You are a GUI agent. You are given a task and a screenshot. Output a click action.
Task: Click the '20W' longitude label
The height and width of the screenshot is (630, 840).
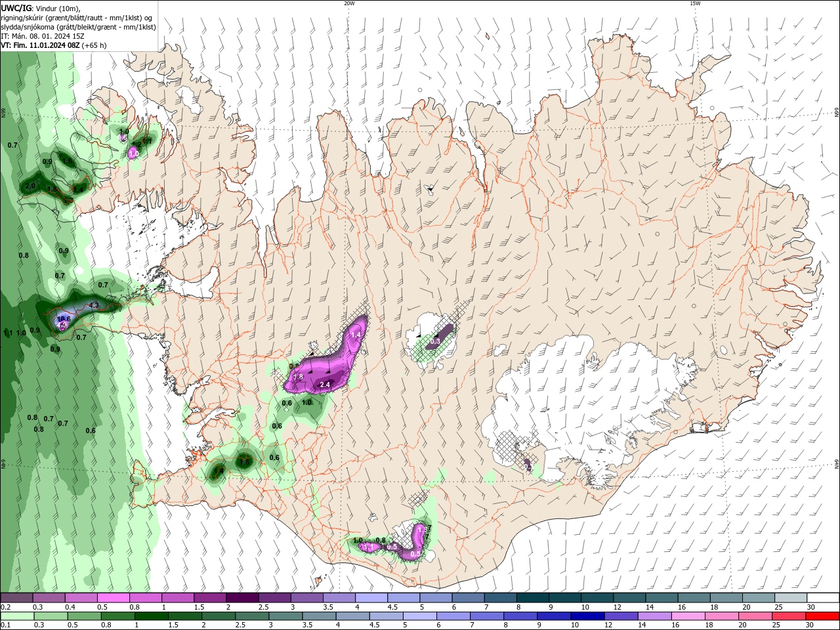tap(349, 3)
